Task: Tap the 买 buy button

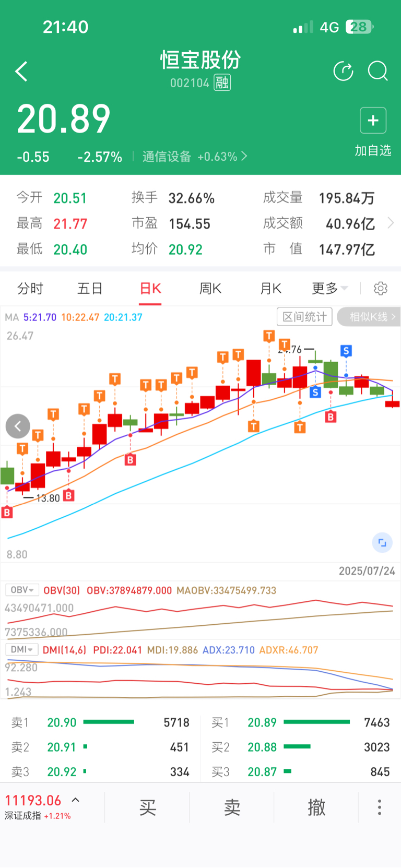Action: (x=148, y=807)
